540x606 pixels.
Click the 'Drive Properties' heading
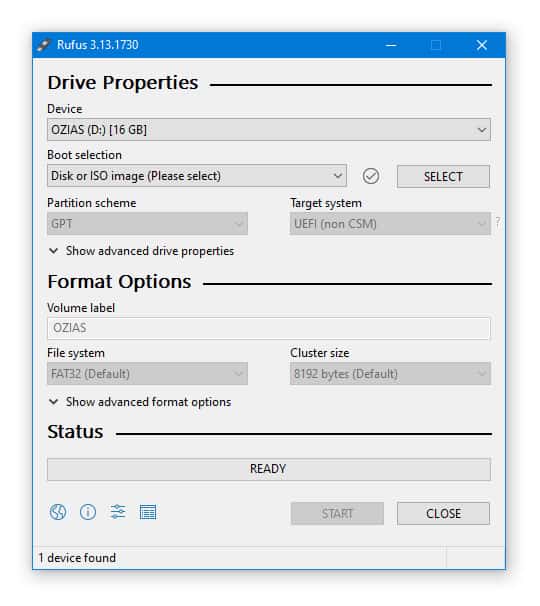(123, 83)
